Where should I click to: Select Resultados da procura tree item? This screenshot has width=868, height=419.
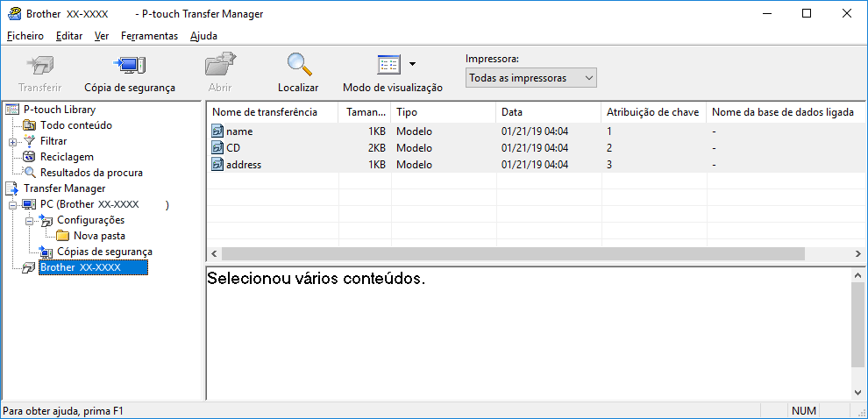click(91, 173)
